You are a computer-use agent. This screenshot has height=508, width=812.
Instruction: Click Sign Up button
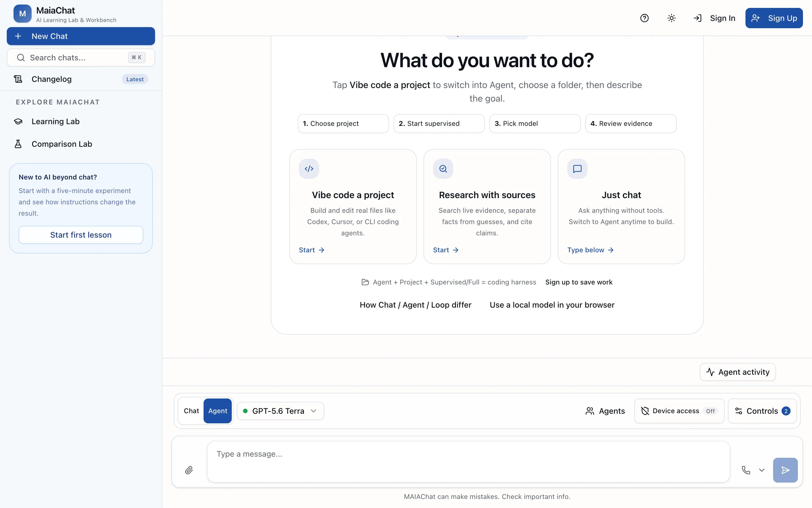tap(774, 18)
